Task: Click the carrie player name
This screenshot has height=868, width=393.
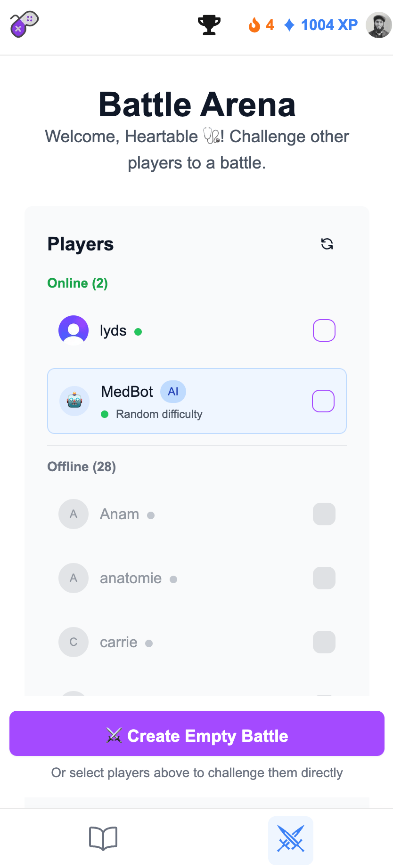Action: pyautogui.click(x=119, y=642)
